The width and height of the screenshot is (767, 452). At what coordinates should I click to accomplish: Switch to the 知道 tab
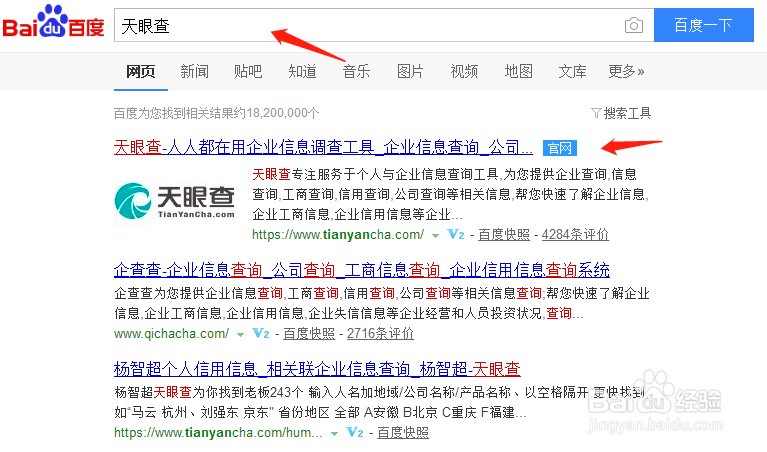(x=302, y=71)
